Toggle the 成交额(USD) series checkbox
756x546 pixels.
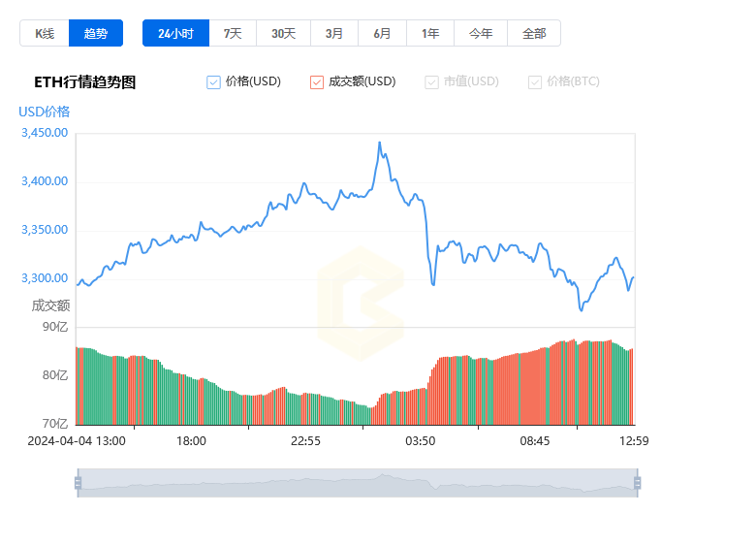317,82
